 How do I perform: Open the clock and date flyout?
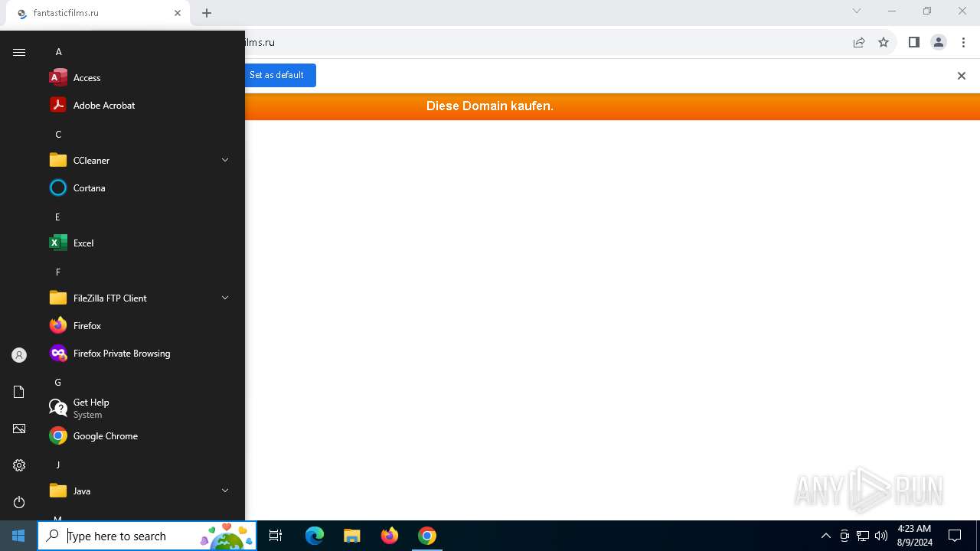pyautogui.click(x=914, y=536)
